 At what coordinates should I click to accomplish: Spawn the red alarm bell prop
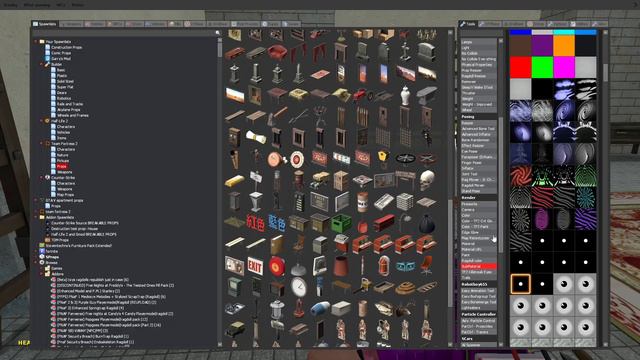pos(277,266)
